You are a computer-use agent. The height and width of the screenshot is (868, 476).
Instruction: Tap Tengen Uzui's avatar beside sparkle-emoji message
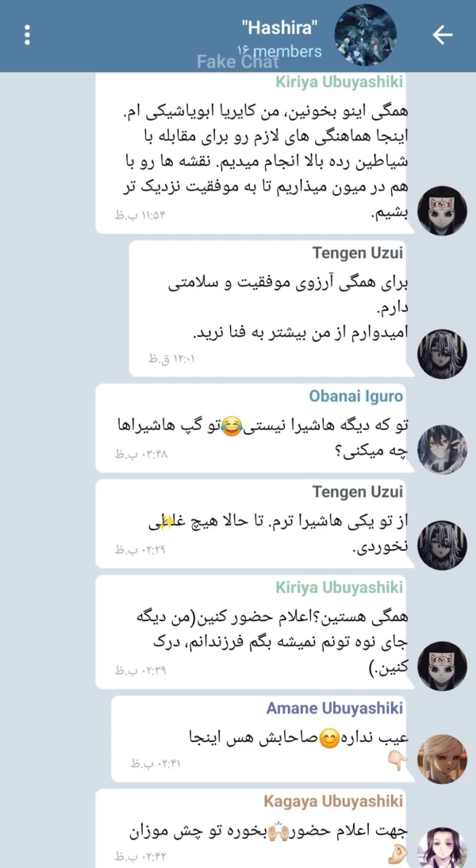point(442,545)
